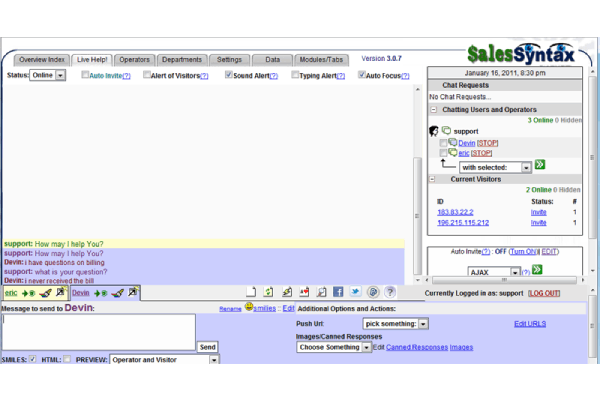Screen dimensions: 600x400
Task: Click the paintbrush icon on Devin tab
Action: [117, 293]
